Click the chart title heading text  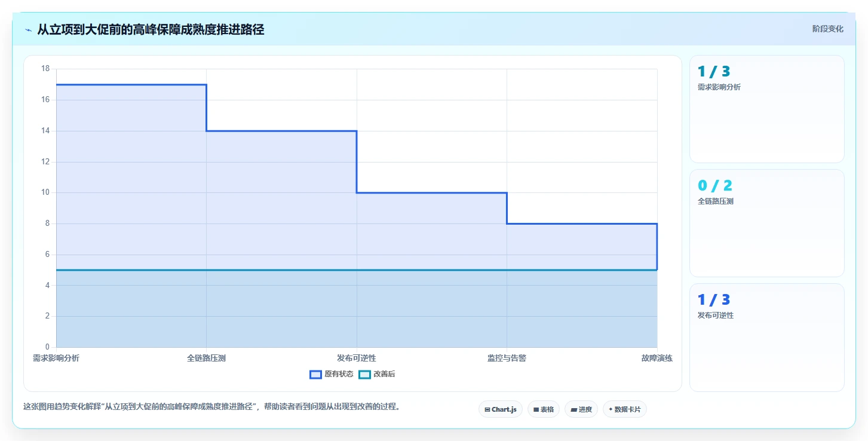pyautogui.click(x=151, y=30)
